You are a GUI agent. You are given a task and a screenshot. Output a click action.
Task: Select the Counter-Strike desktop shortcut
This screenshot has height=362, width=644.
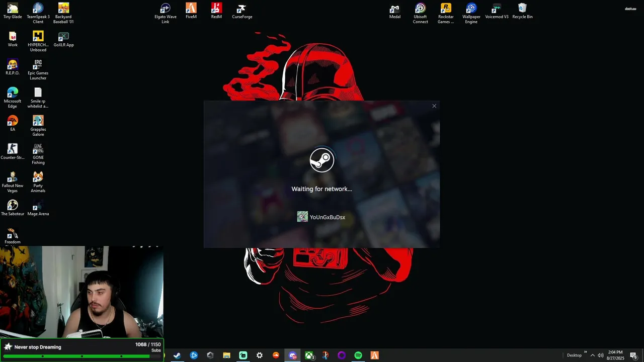click(x=13, y=152)
